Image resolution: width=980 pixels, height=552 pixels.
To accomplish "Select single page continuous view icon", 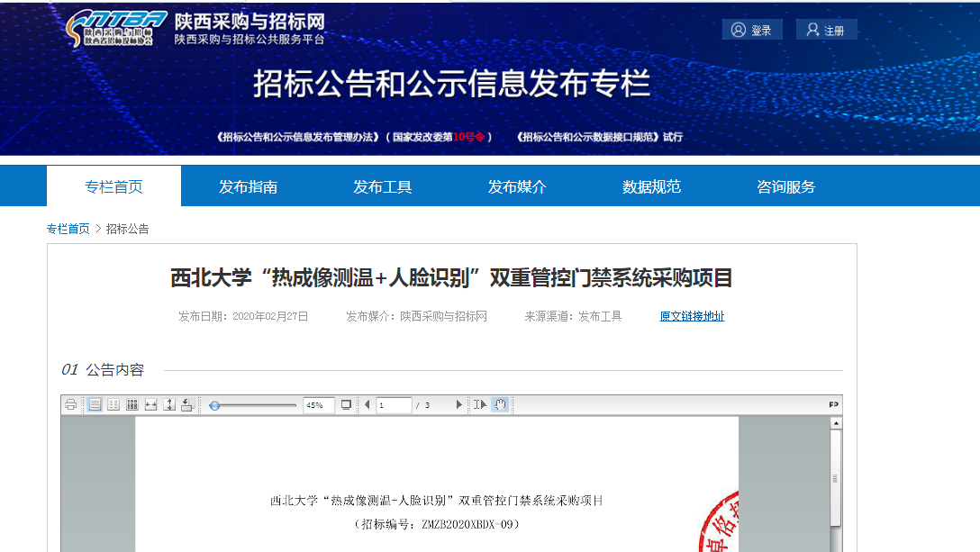I will click(x=95, y=405).
